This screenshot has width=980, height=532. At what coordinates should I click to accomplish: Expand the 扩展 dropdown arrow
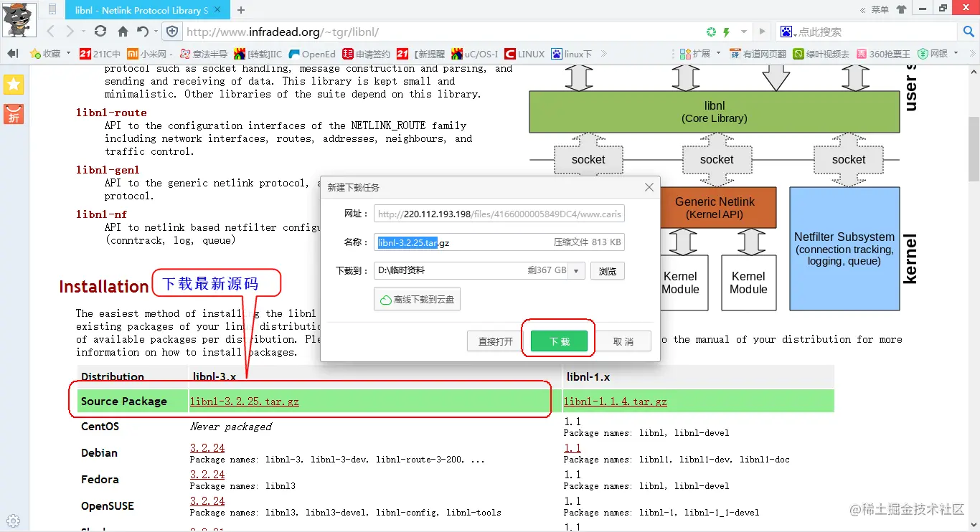point(718,54)
